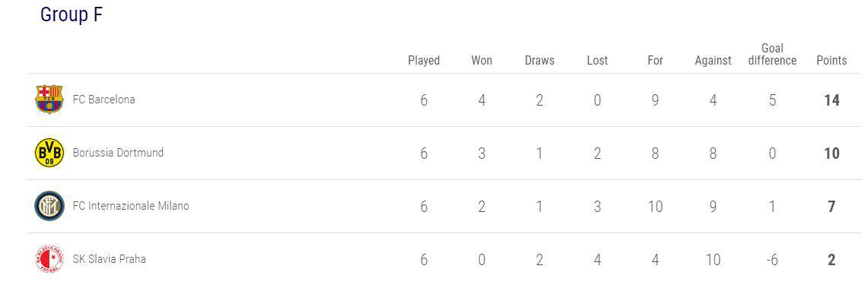Open the Borussia Dortmund team link
The image size is (868, 291).
(x=118, y=153)
